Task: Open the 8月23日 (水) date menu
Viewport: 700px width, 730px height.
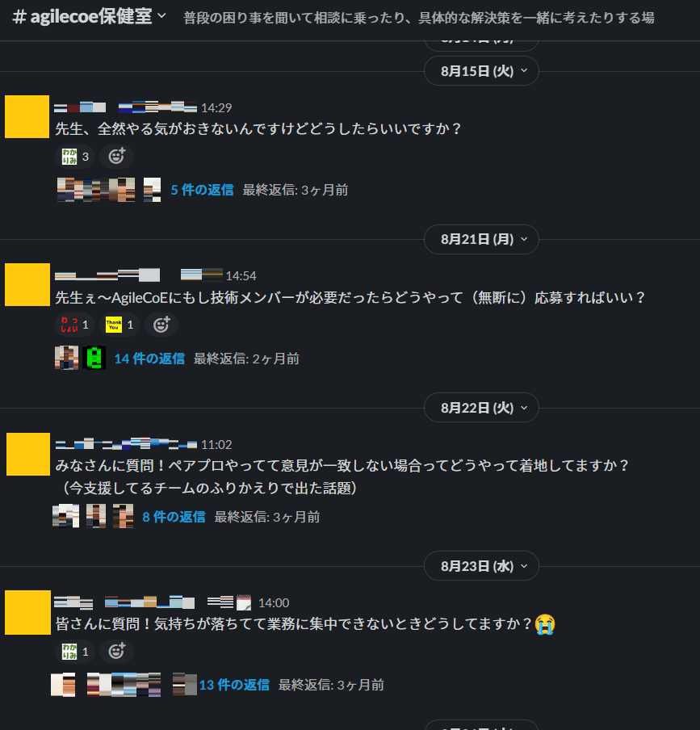Action: [x=481, y=566]
